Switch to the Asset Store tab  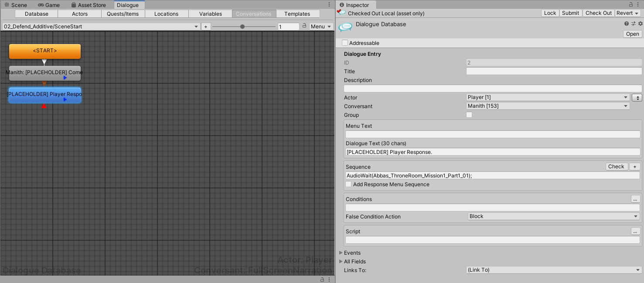point(89,5)
